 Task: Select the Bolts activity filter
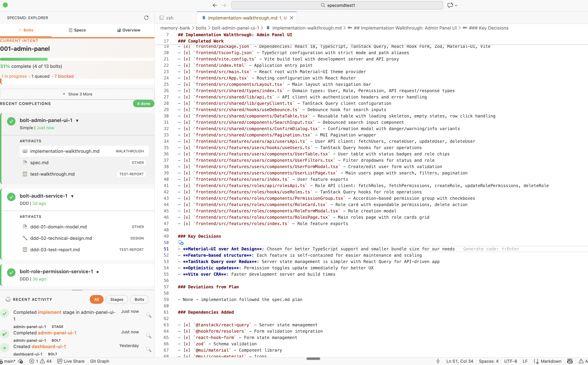pyautogui.click(x=139, y=299)
